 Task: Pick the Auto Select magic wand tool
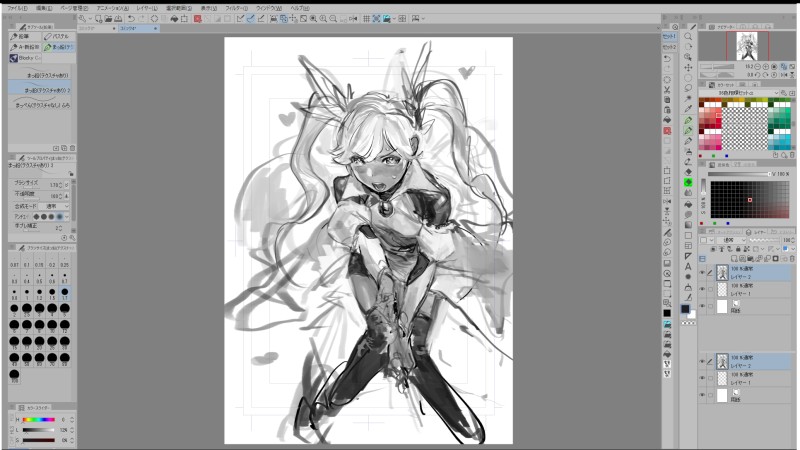tap(688, 98)
